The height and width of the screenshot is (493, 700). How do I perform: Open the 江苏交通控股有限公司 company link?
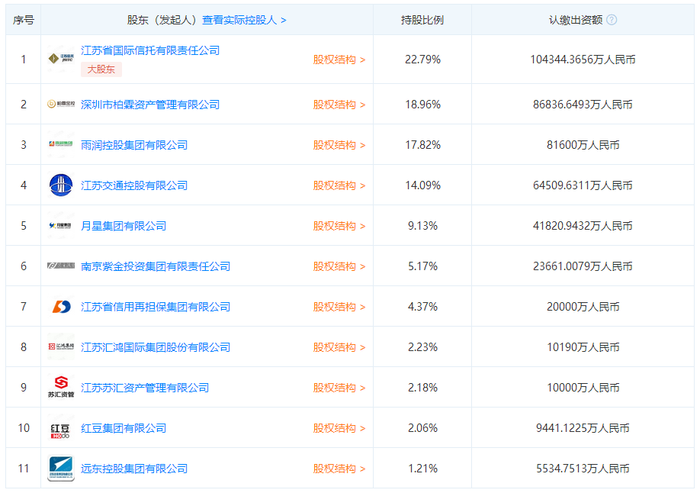coord(134,185)
